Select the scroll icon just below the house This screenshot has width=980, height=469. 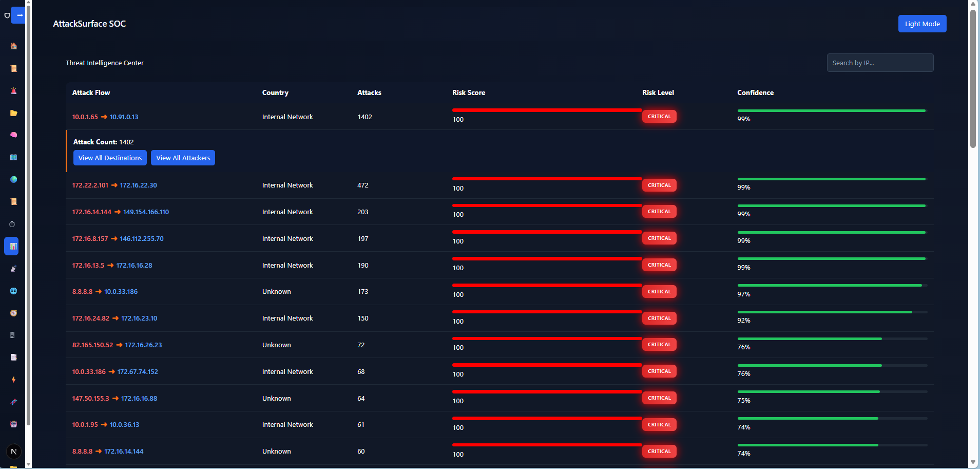[x=14, y=68]
